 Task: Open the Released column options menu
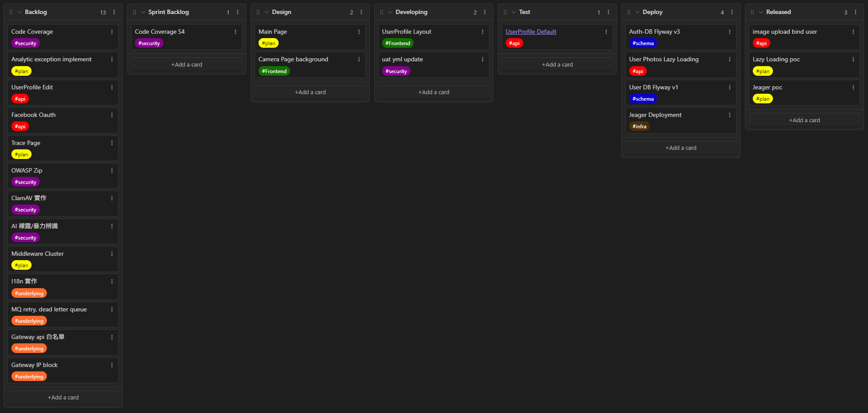click(856, 12)
